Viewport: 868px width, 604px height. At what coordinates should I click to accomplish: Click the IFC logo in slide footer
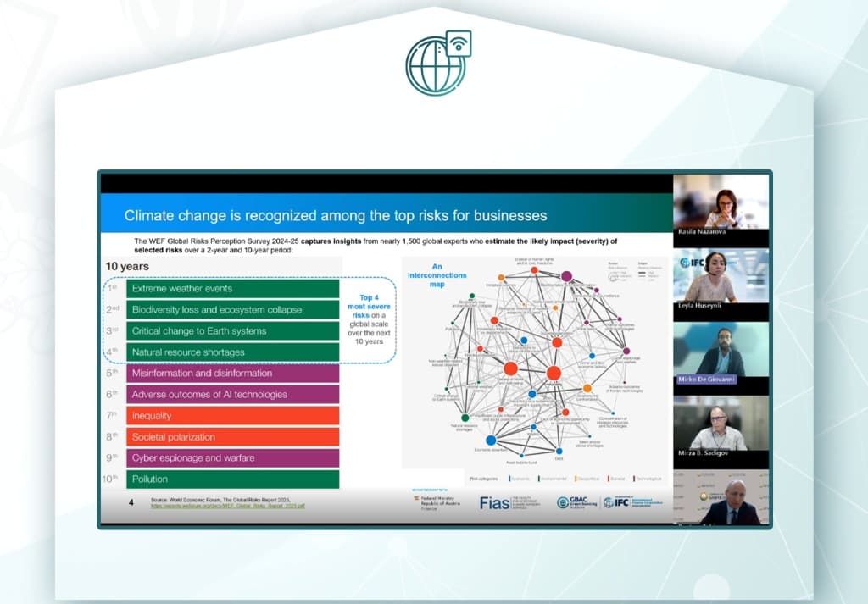632,502
